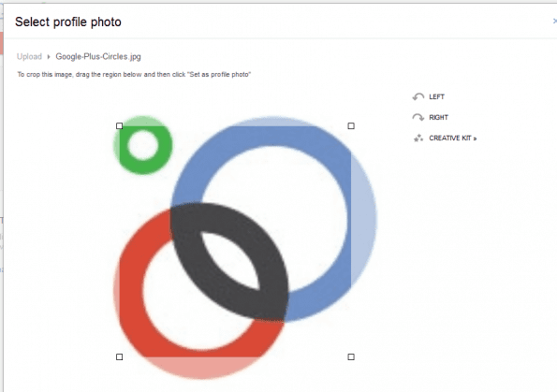This screenshot has height=392, width=557.
Task: Click the bottom-left crop handle
Action: [x=120, y=356]
